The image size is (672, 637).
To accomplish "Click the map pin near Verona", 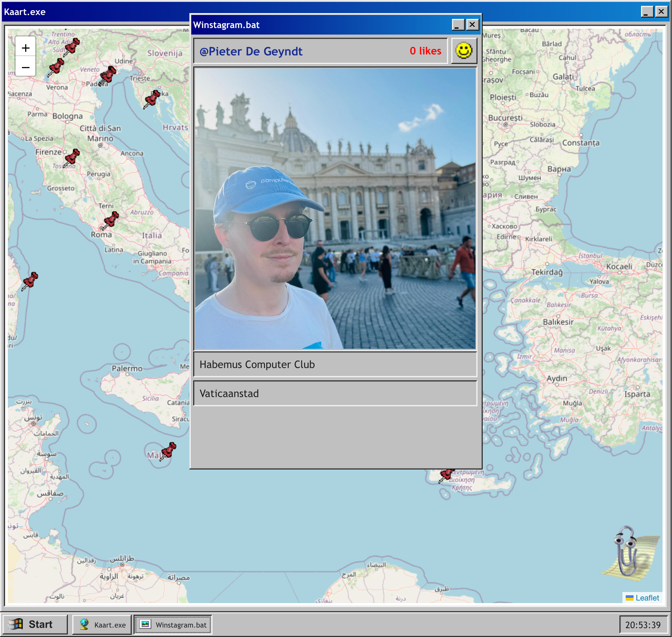I will tap(56, 66).
